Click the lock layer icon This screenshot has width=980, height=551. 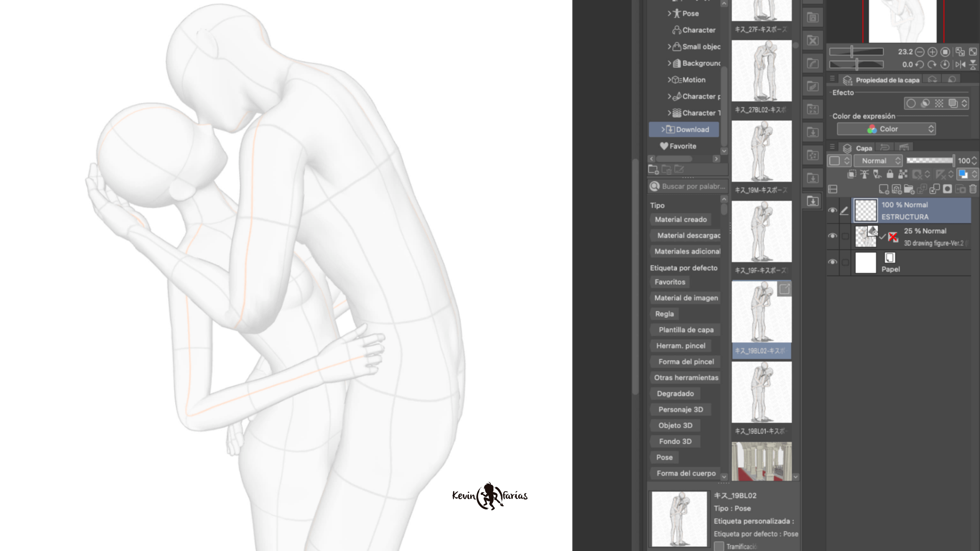(x=890, y=174)
